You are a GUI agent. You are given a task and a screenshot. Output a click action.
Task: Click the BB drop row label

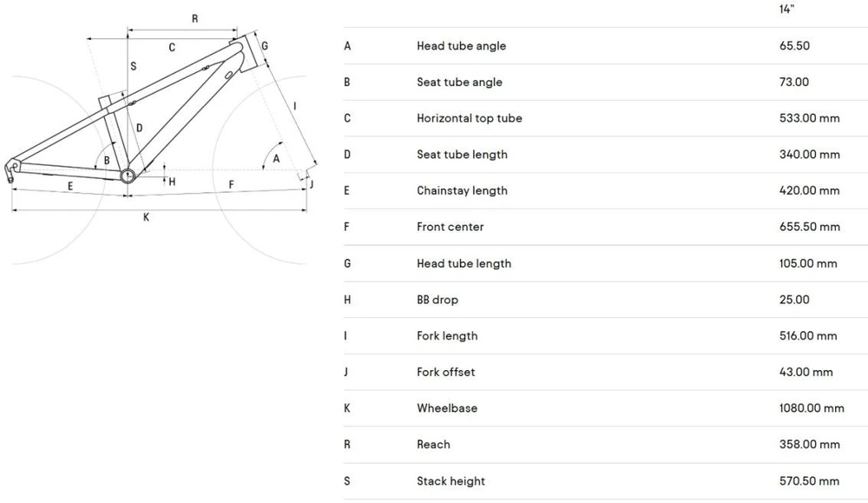pos(437,300)
